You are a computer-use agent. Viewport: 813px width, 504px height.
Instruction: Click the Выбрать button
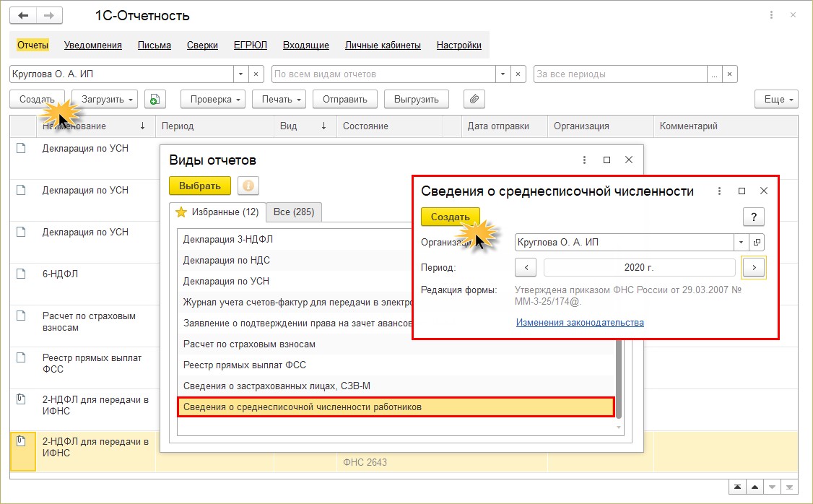[200, 186]
